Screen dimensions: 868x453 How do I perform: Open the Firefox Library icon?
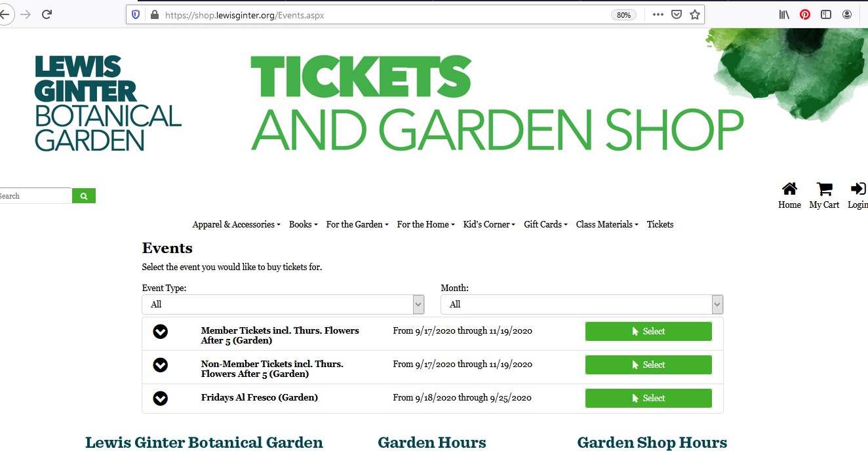click(784, 14)
